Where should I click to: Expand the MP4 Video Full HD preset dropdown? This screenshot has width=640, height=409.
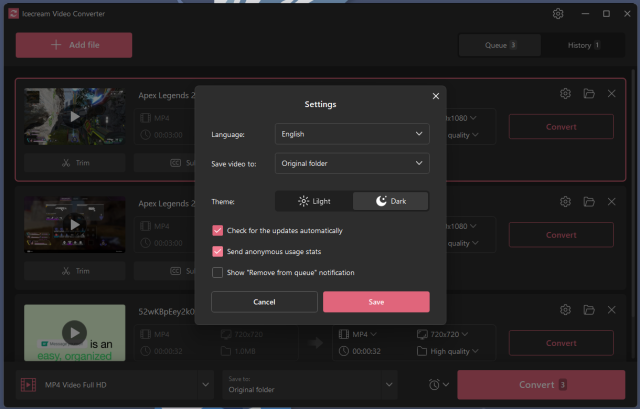(x=116, y=385)
